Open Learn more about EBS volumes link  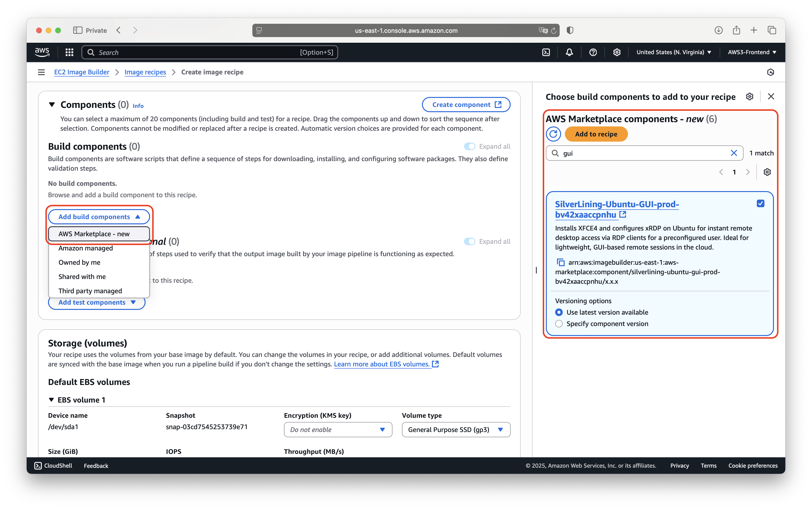click(386, 364)
